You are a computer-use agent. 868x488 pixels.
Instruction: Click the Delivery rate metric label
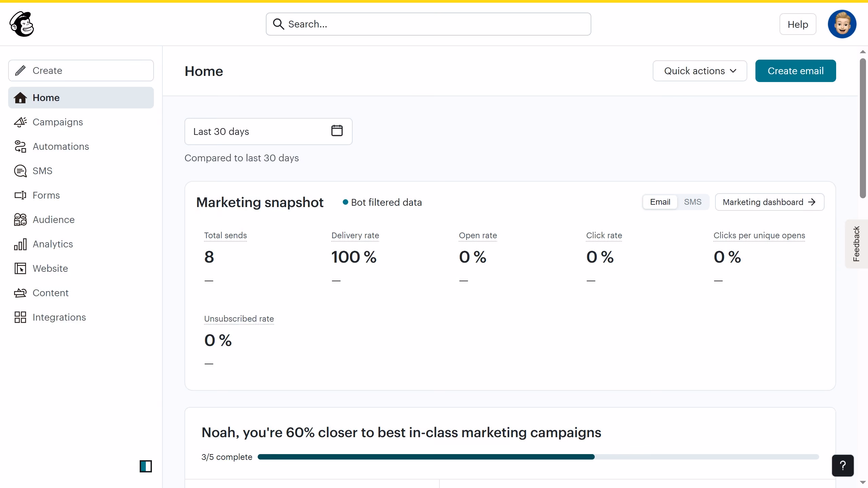[x=355, y=235]
